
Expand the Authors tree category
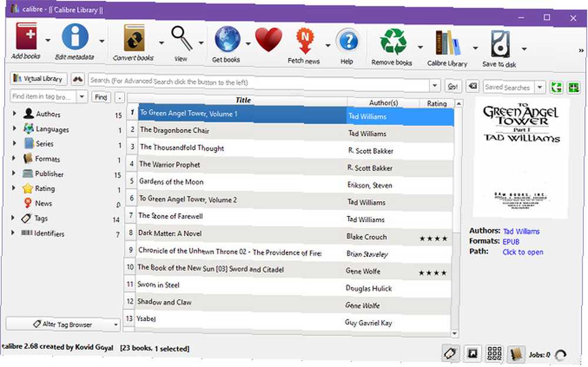(14, 114)
